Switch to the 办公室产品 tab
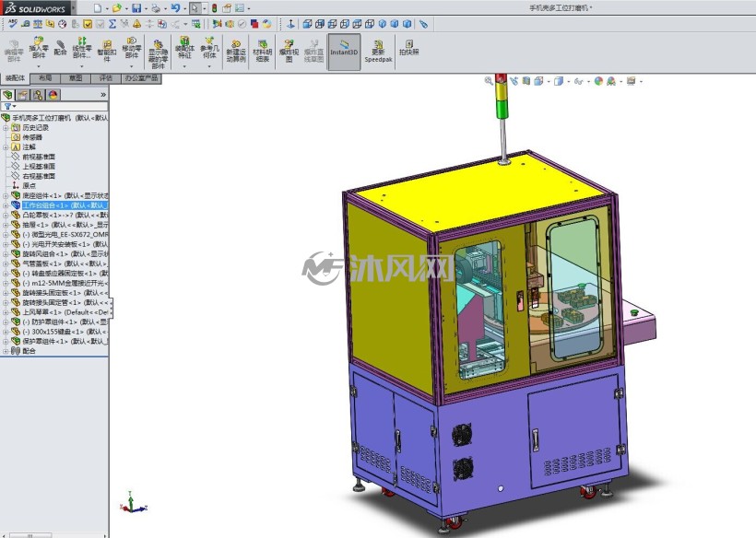 (x=141, y=78)
